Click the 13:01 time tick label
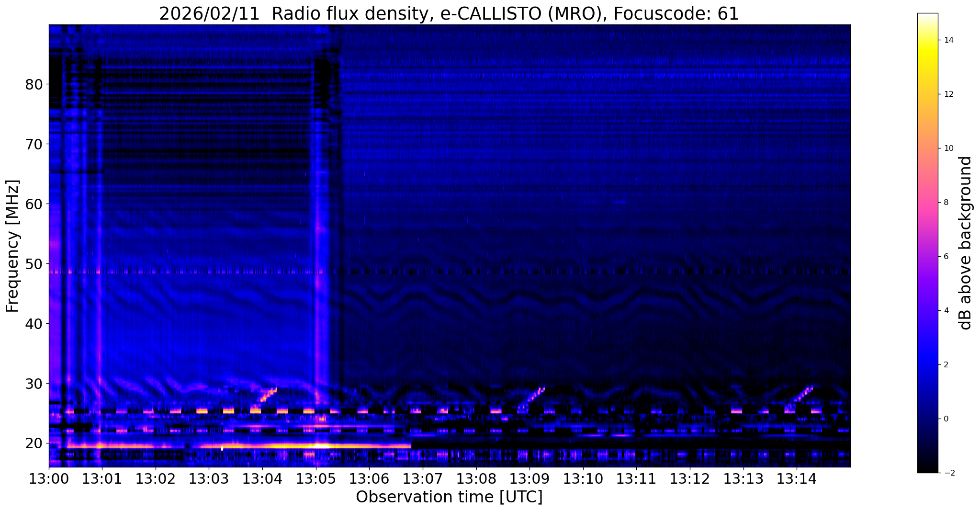Screen dimensions: 980x511 [x=102, y=479]
